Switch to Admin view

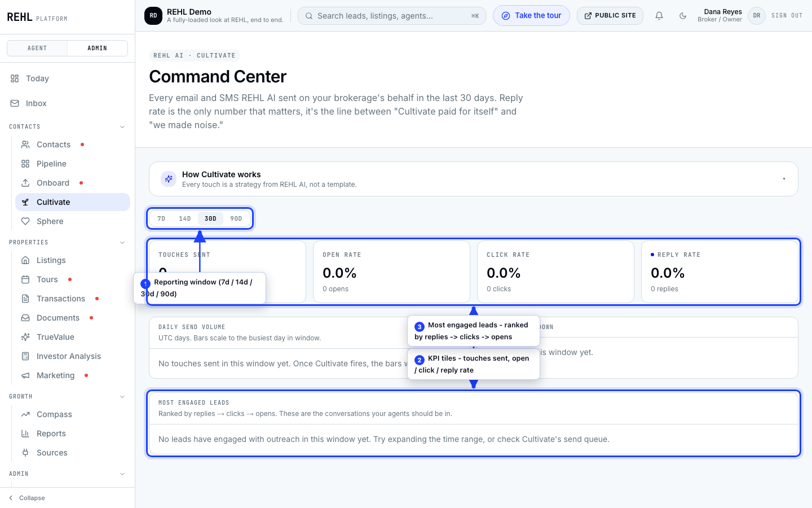(x=98, y=49)
